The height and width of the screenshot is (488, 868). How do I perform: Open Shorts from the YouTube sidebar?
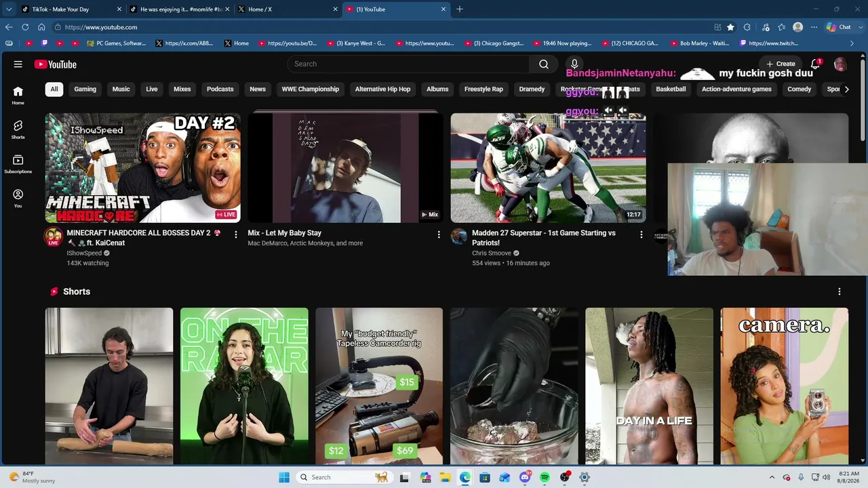tap(18, 129)
